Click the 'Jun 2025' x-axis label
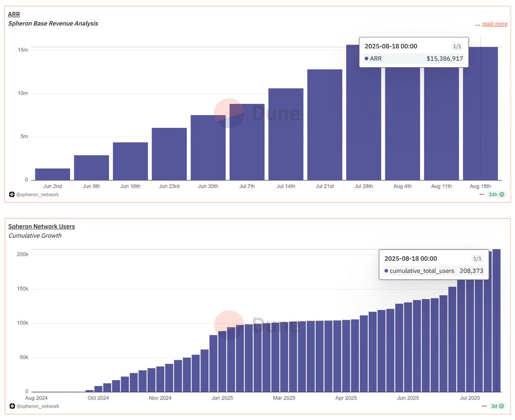 [408, 398]
